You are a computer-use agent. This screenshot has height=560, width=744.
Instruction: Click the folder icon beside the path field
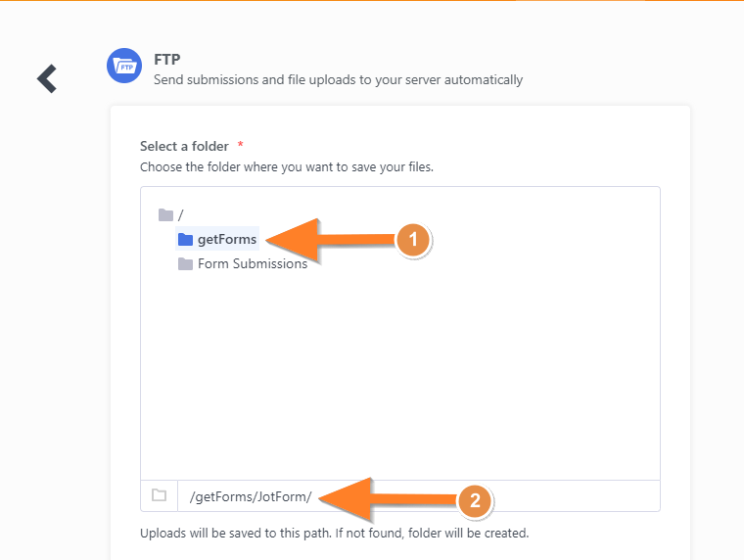click(x=160, y=495)
